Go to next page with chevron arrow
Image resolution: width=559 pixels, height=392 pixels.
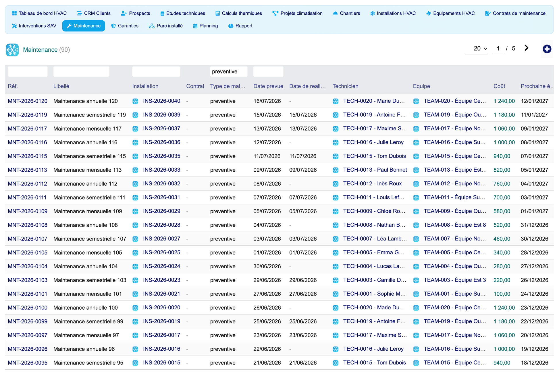click(x=526, y=48)
